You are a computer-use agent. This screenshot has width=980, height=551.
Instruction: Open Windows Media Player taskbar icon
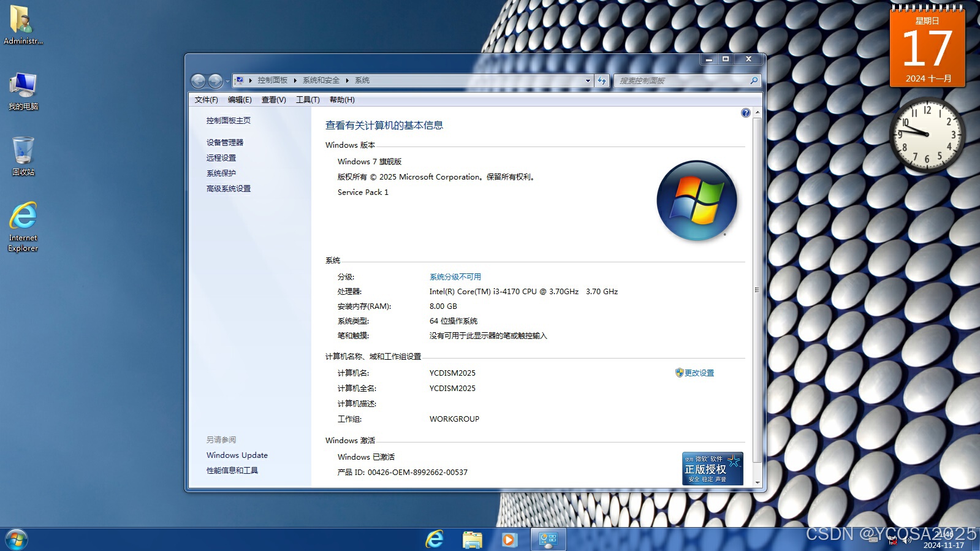[509, 539]
